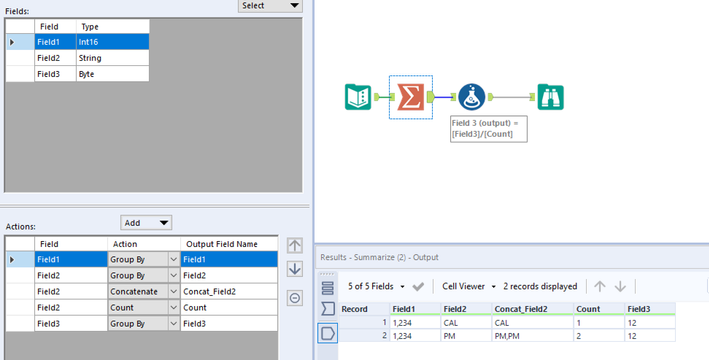Open the Select dropdown above Fields
Viewport: 709px width, 360px height.
[270, 6]
